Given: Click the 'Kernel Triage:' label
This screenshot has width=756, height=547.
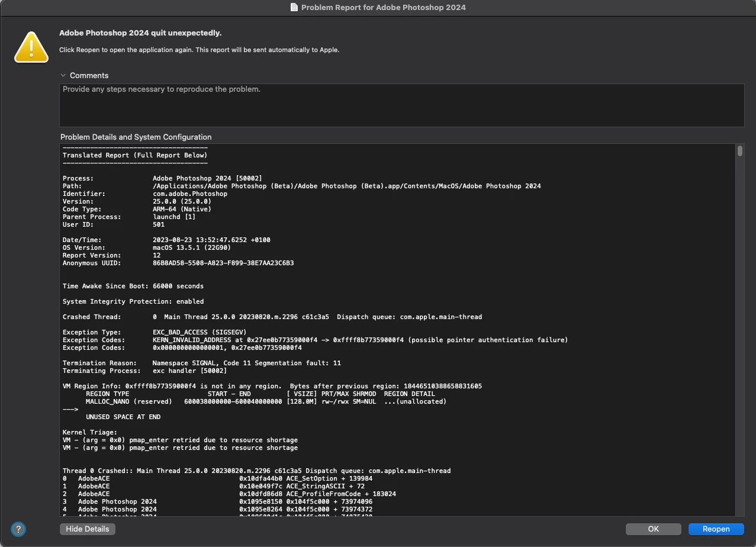Looking at the screenshot, I should [90, 432].
